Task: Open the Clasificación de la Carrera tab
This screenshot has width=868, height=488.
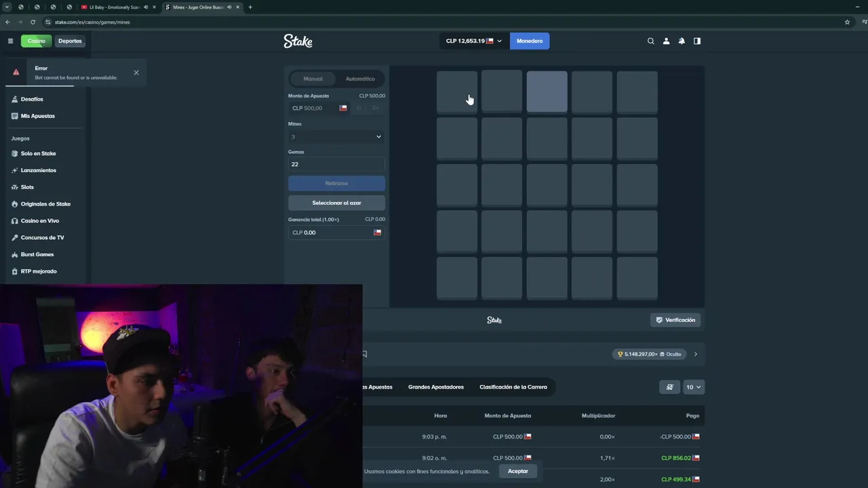Action: (513, 387)
